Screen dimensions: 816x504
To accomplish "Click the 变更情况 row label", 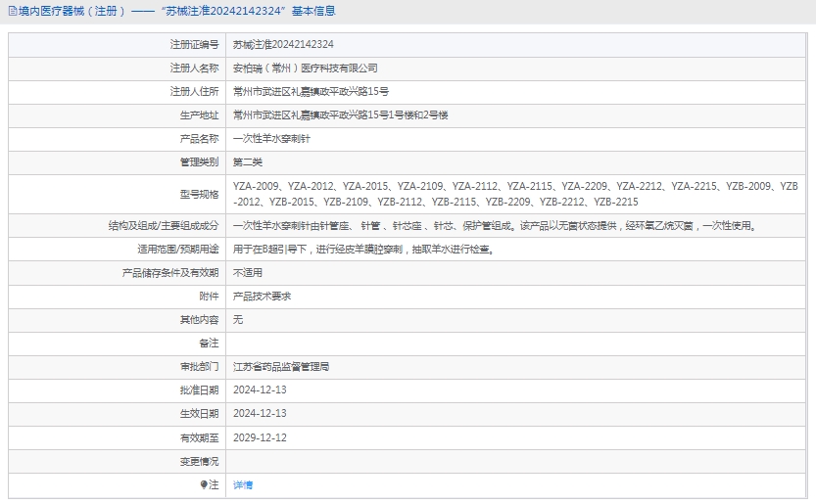I will point(199,461).
